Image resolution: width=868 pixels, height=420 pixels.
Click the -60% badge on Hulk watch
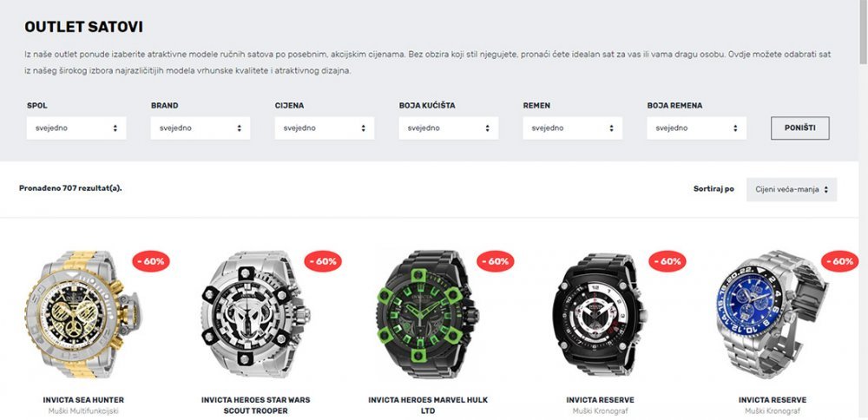click(x=496, y=261)
